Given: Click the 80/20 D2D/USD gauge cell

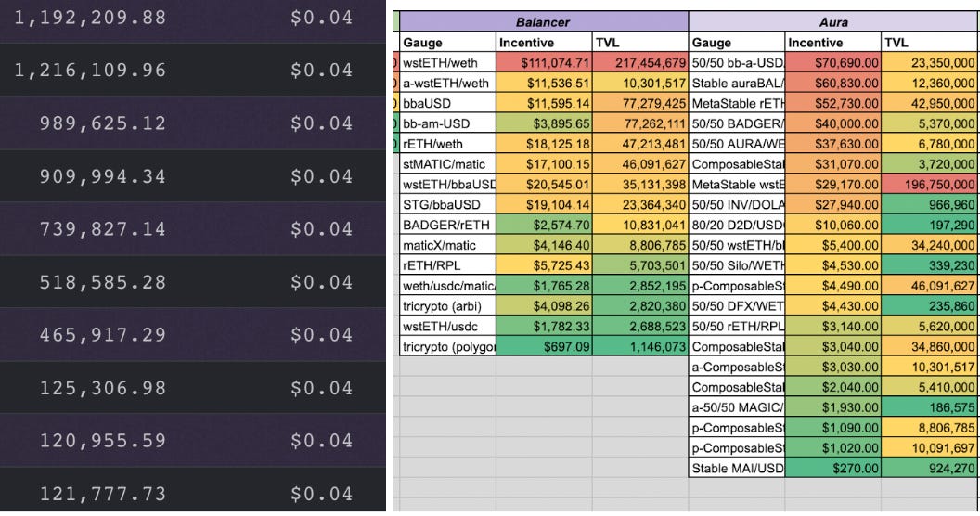Looking at the screenshot, I should coord(737,225).
